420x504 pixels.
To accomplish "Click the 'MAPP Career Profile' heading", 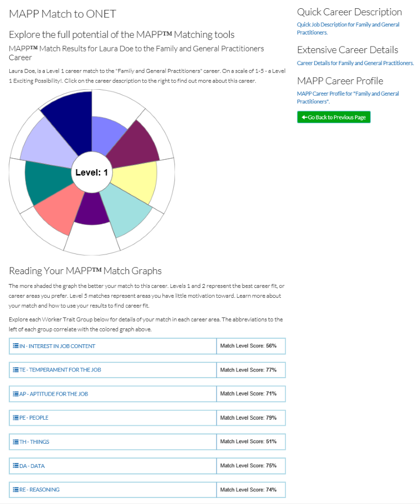I will 340,80.
